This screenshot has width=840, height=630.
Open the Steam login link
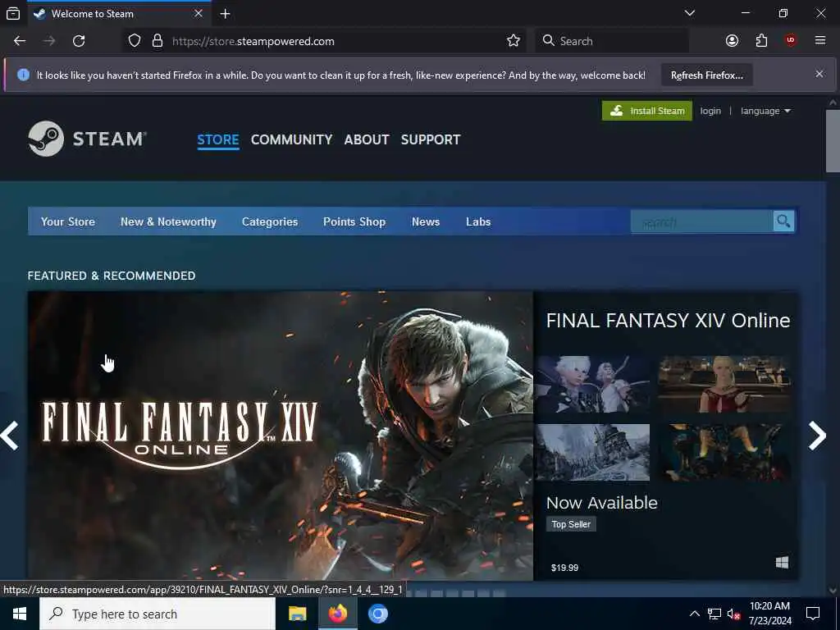click(710, 111)
